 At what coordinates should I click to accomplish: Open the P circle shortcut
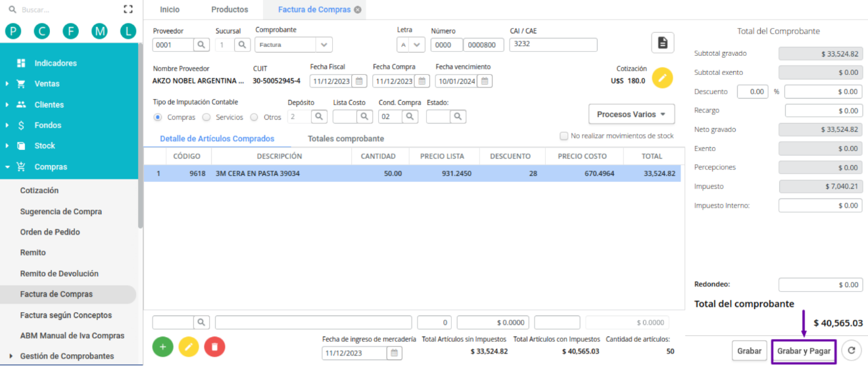point(13,31)
